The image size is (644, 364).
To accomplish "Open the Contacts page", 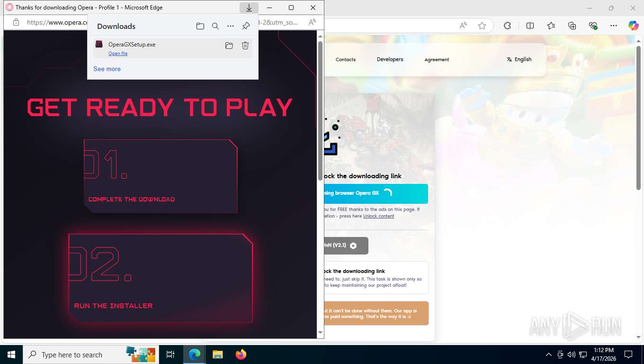I will click(346, 59).
